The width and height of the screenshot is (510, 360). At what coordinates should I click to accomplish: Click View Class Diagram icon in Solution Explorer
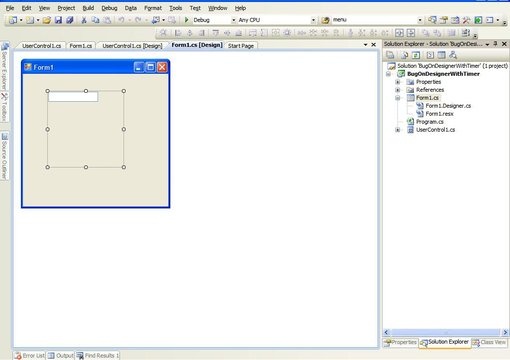click(453, 55)
